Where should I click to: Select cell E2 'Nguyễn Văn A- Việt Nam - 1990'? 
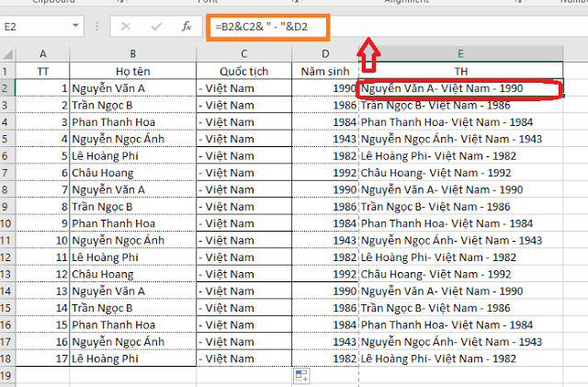click(461, 88)
